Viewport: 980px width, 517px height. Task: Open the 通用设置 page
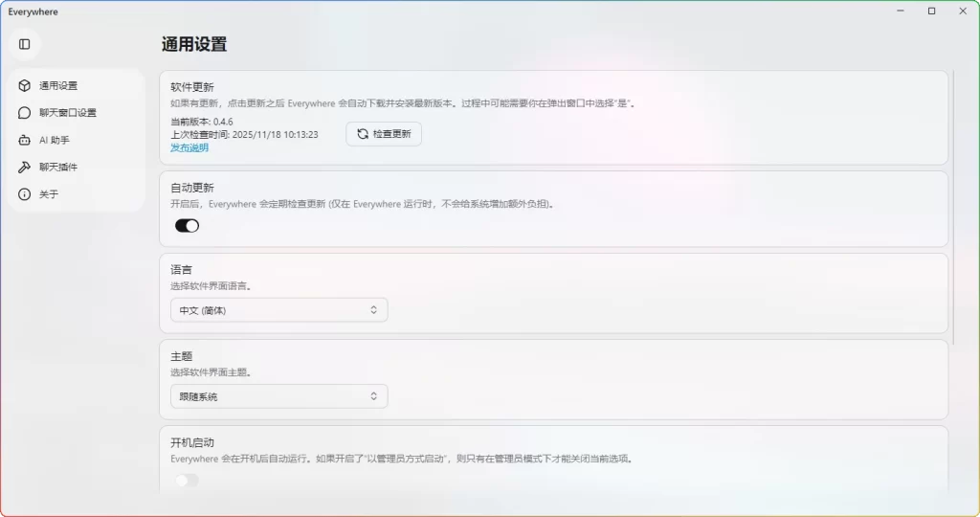(x=77, y=85)
